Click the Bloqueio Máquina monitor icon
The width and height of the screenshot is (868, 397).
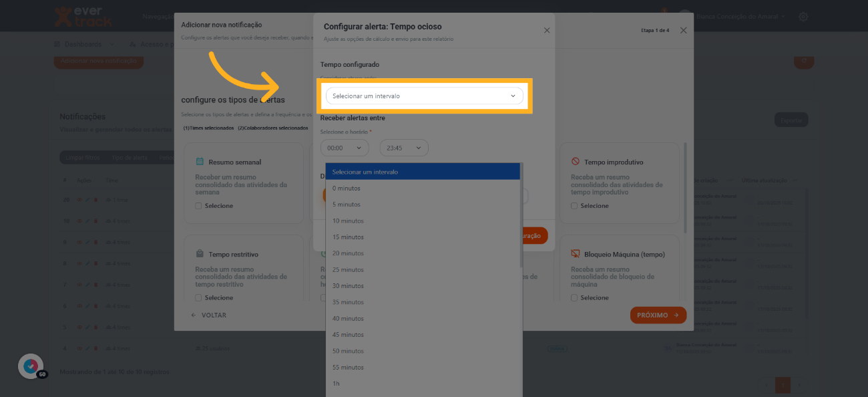(576, 254)
